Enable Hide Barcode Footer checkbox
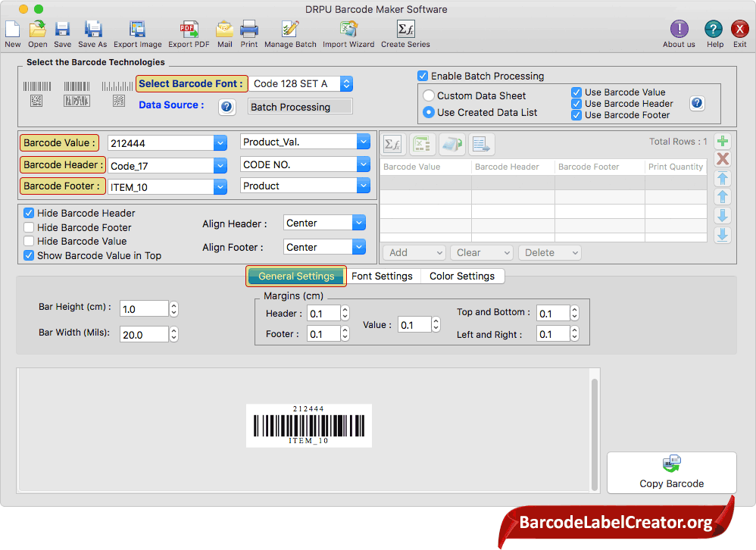 [29, 227]
